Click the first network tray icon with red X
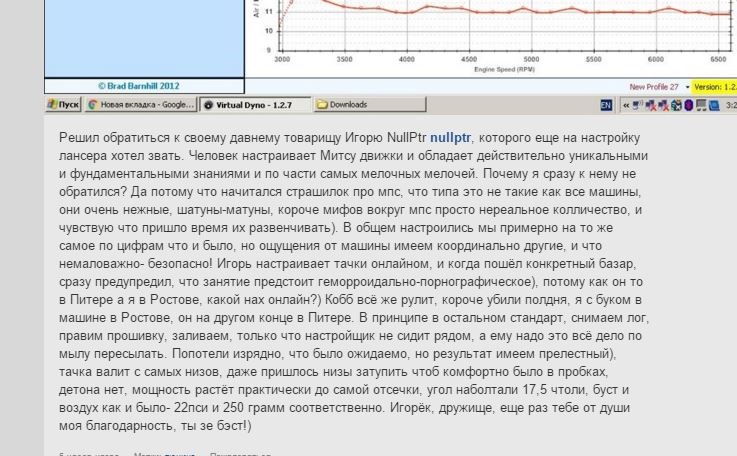737x456 pixels. click(x=651, y=105)
